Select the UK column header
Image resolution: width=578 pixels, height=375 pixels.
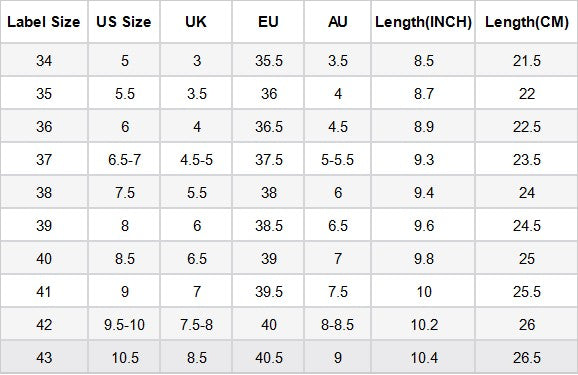coord(196,22)
